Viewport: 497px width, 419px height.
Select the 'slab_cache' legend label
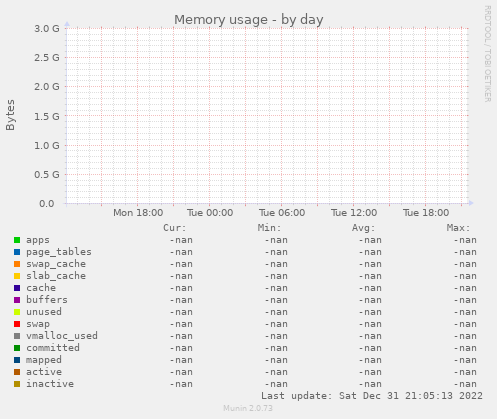[x=56, y=276]
